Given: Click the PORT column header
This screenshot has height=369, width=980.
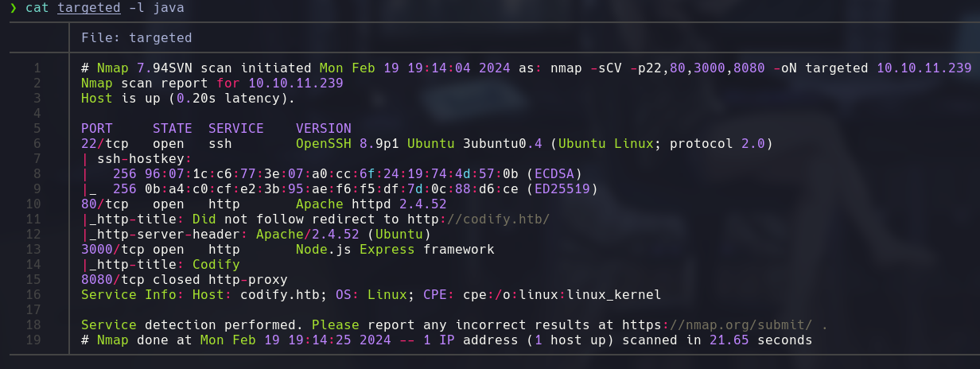Looking at the screenshot, I should point(96,129).
